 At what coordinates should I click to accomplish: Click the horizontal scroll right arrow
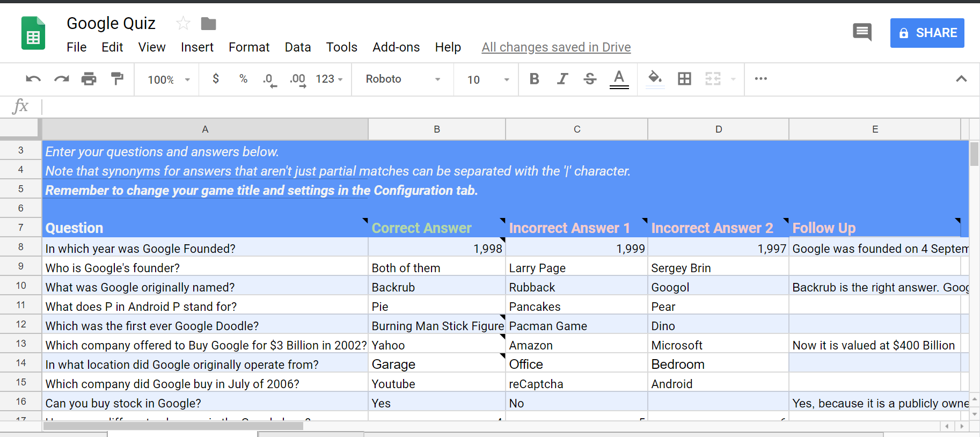(961, 426)
